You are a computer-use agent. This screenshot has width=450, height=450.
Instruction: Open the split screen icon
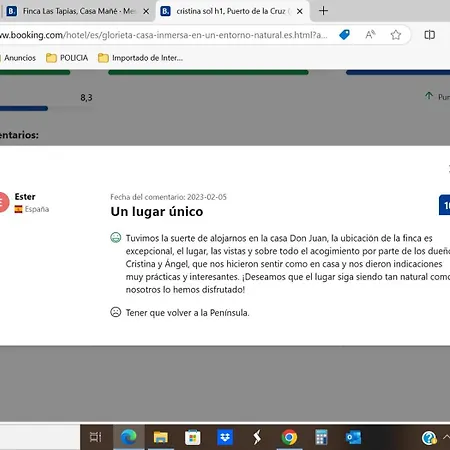(x=429, y=35)
